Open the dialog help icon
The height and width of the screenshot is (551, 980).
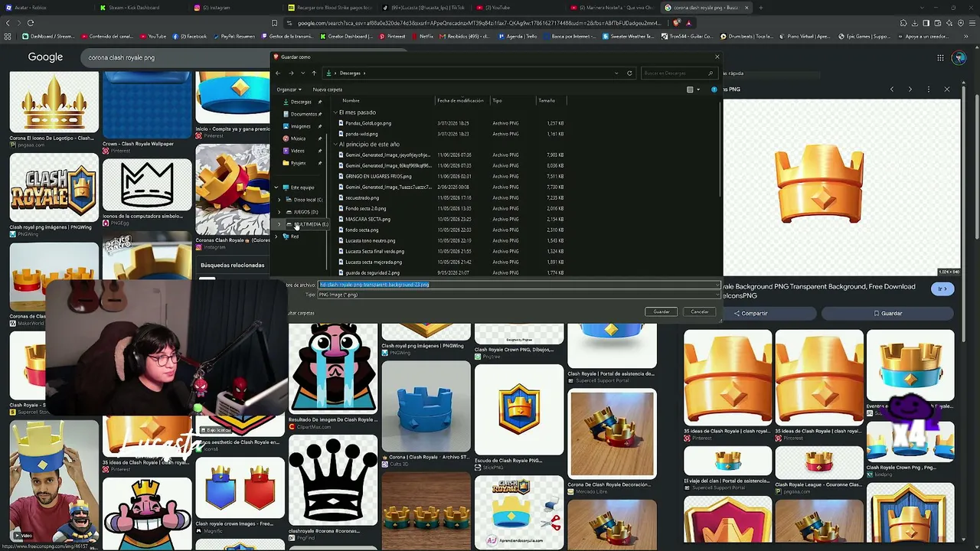tap(714, 90)
